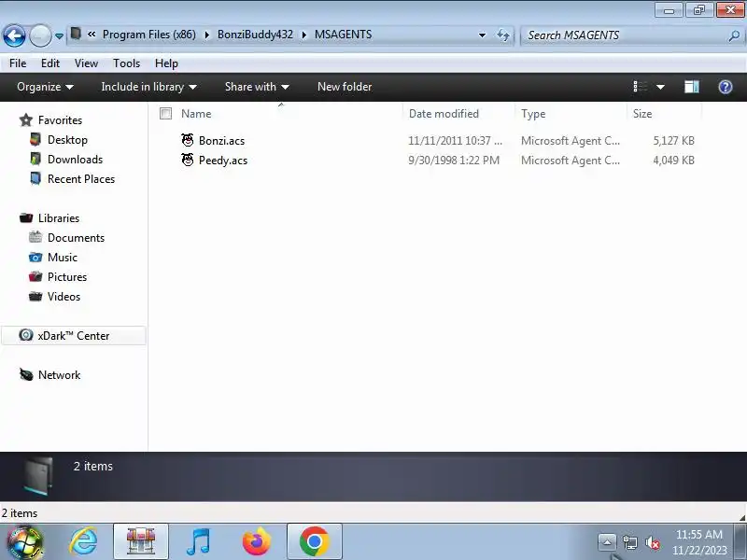Screen dimensions: 747x560
Task: Open the File menu
Action: 18,63
